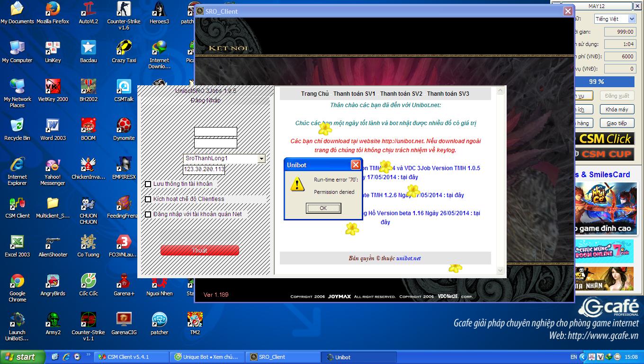This screenshot has height=364, width=644.
Task: Launch the UniKey desktop icon
Action: click(53, 52)
